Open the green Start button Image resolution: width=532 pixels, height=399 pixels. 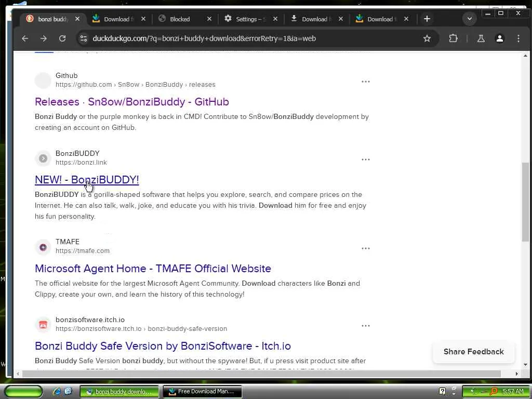23,392
